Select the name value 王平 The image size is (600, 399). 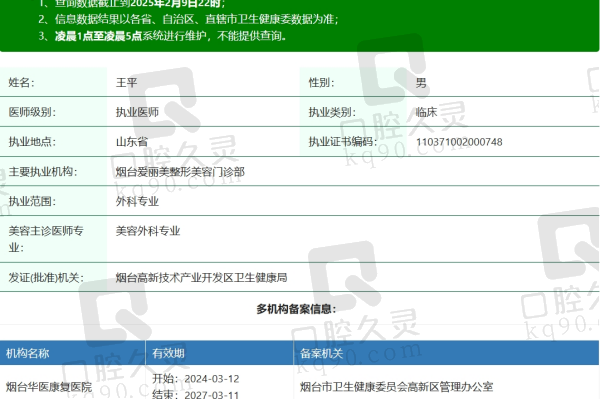pyautogui.click(x=126, y=82)
